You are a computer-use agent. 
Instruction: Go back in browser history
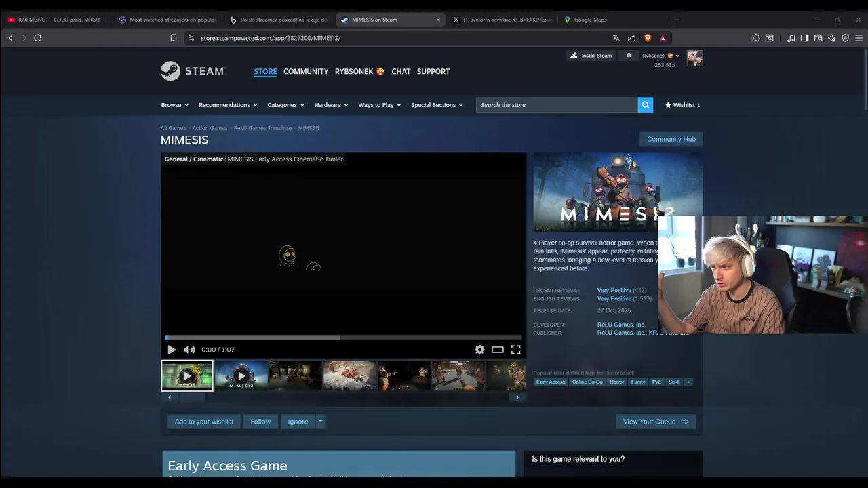tap(11, 38)
